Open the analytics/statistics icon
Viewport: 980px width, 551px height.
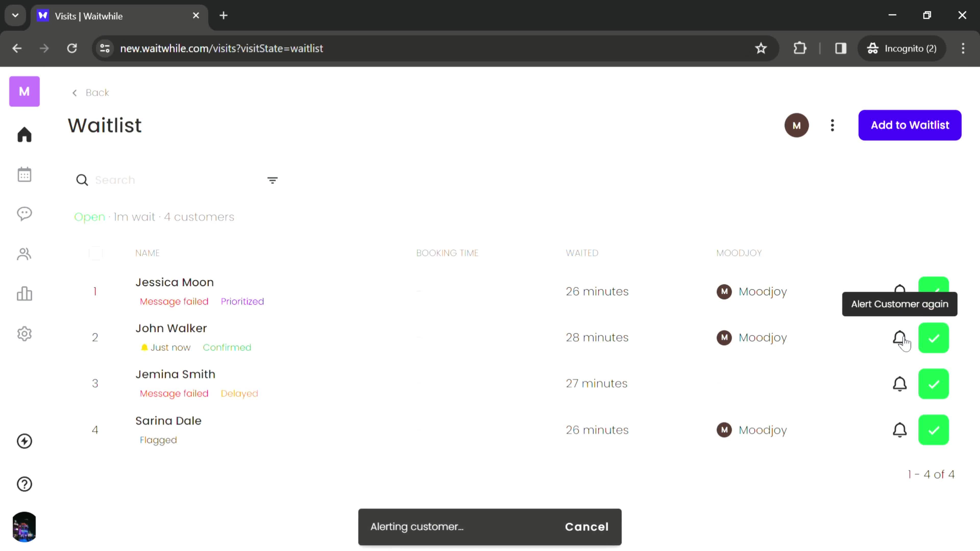click(24, 294)
